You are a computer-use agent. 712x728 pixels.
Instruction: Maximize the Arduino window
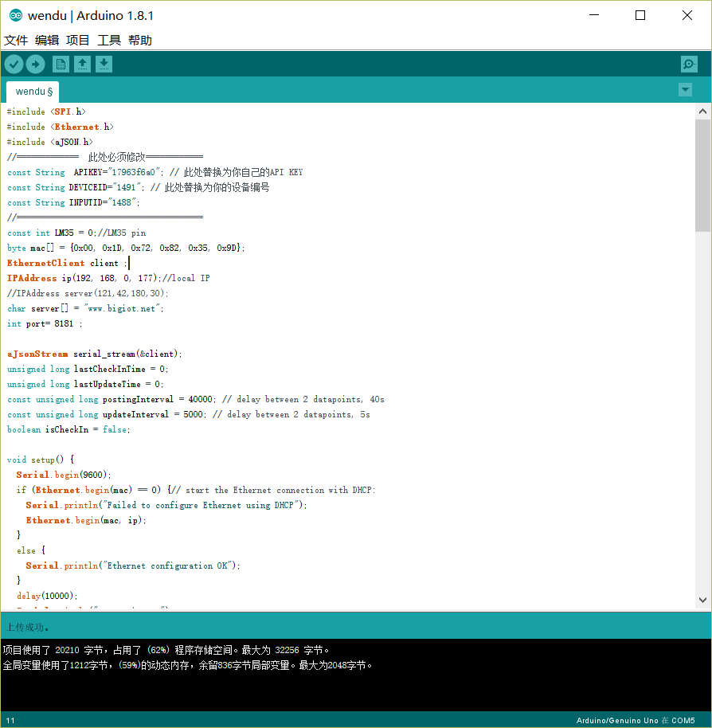point(640,15)
